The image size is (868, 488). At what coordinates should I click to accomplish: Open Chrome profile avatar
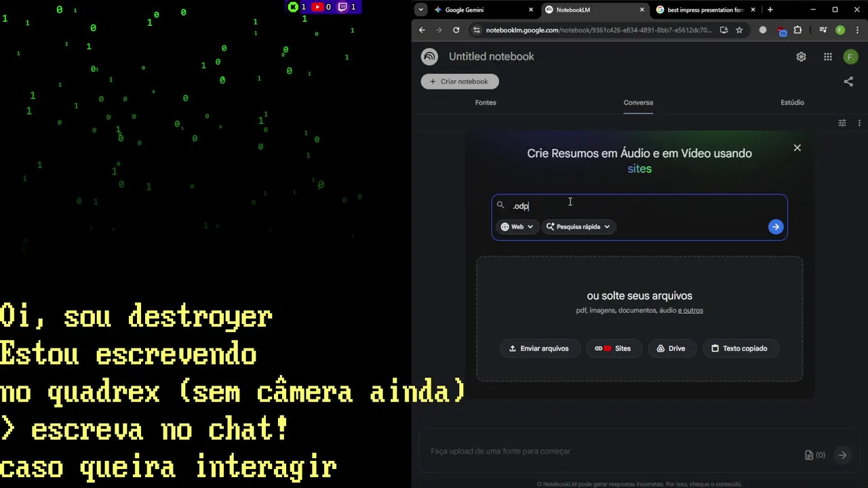coord(840,30)
